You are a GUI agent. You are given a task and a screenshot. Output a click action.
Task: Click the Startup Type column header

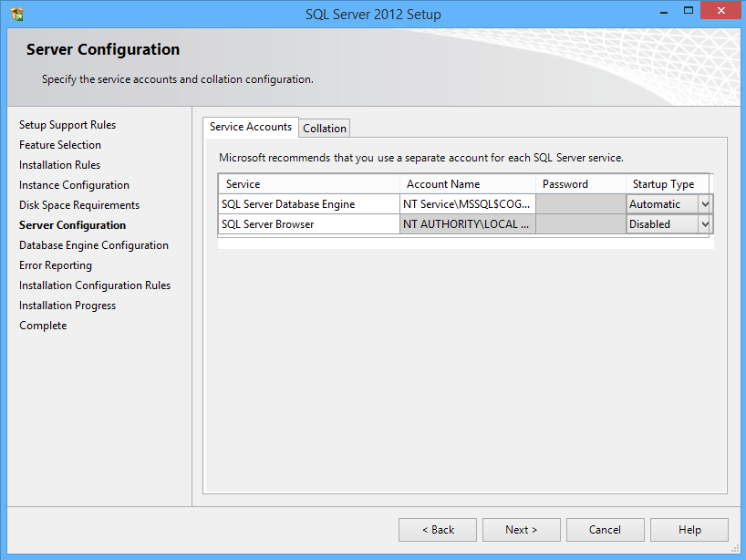point(668,184)
